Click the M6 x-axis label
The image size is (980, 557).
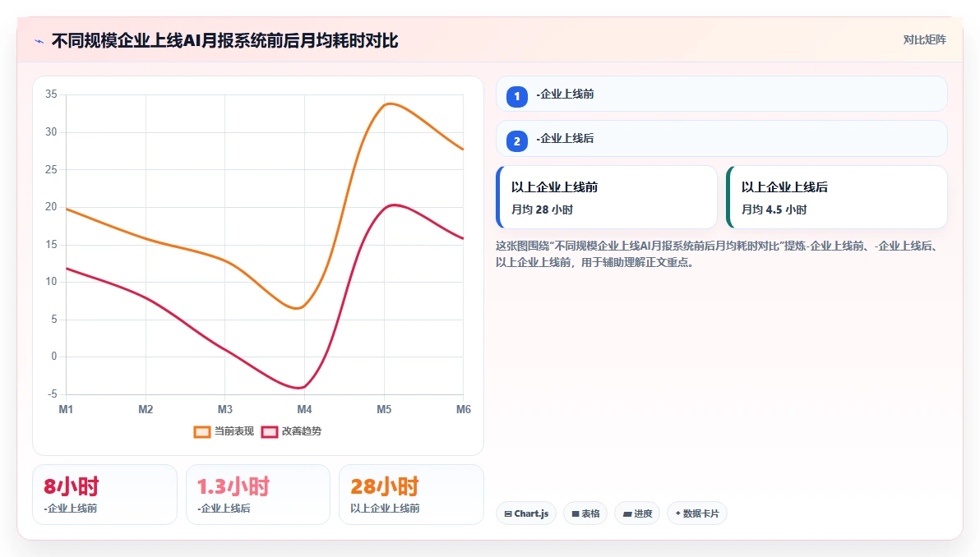pos(463,410)
